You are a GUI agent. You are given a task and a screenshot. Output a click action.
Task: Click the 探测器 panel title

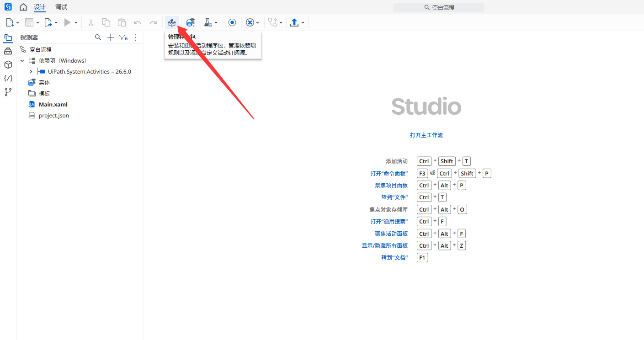(x=29, y=37)
